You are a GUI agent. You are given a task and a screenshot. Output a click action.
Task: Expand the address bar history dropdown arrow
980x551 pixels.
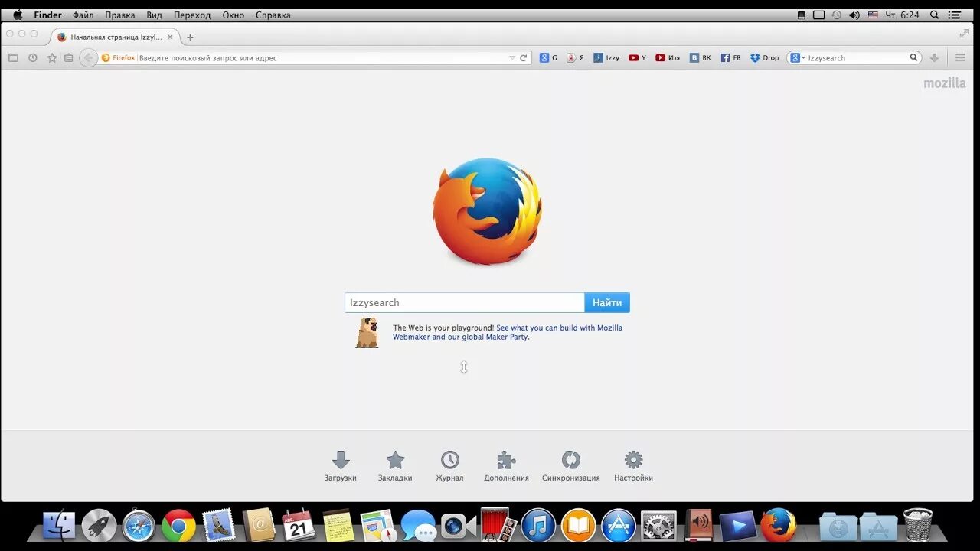click(512, 58)
